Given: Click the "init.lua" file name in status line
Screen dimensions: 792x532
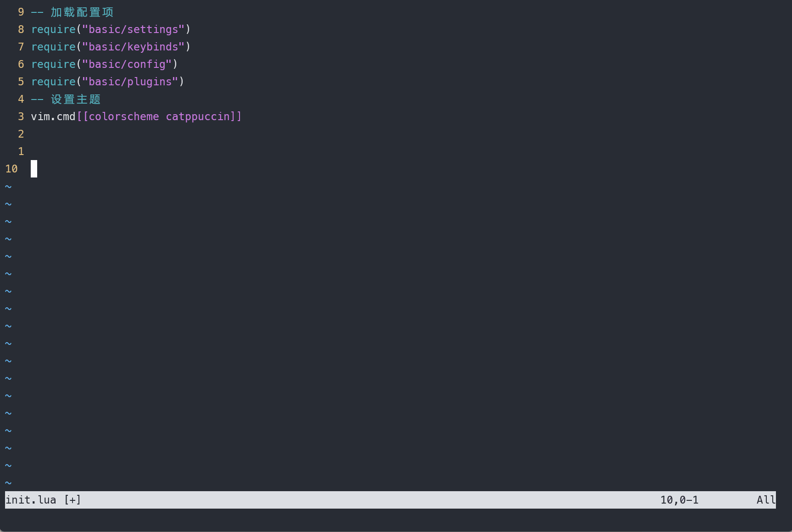Looking at the screenshot, I should click(31, 500).
